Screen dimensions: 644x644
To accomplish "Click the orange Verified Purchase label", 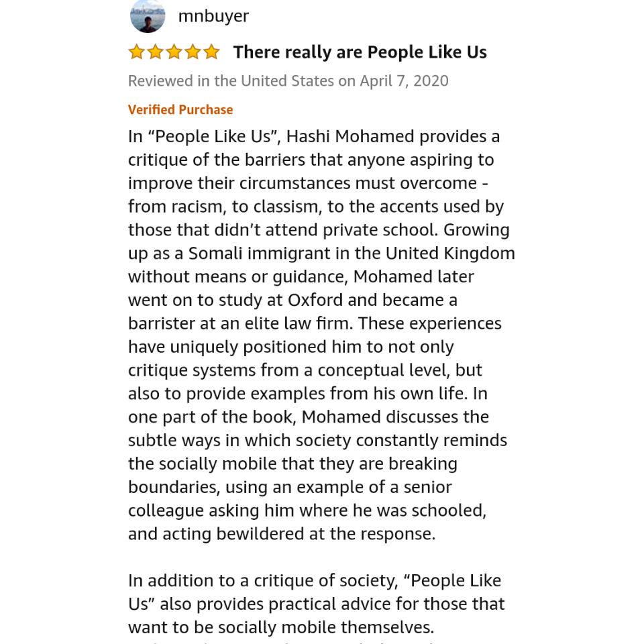I will (x=180, y=109).
